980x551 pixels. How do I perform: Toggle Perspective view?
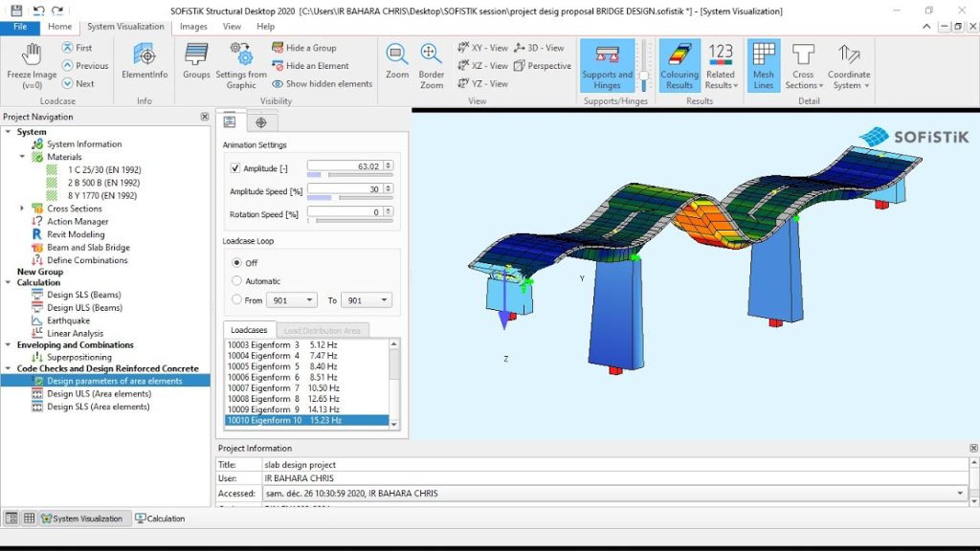point(543,66)
